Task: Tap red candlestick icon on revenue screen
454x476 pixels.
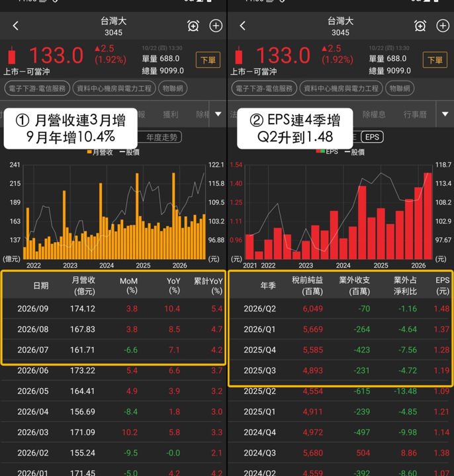Action: pos(12,56)
